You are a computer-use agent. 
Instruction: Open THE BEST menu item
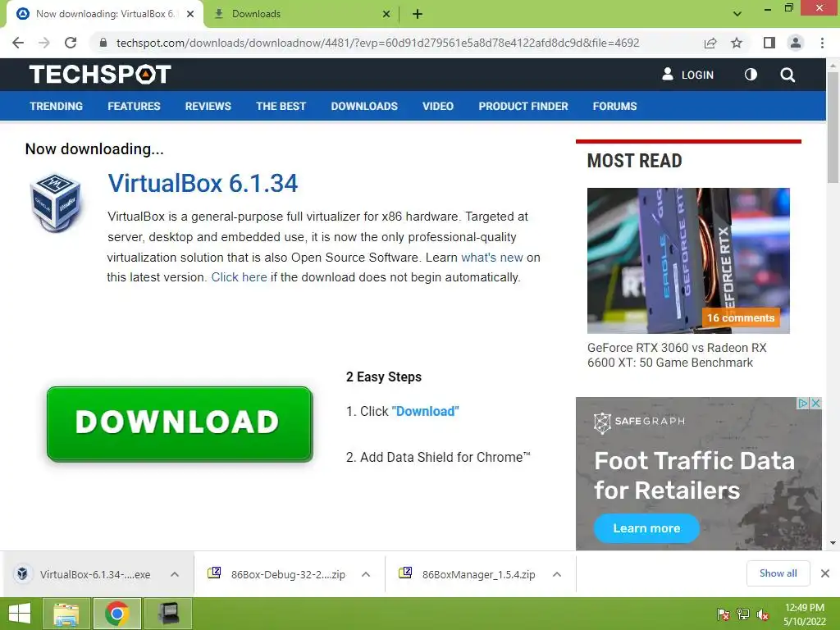pos(281,106)
